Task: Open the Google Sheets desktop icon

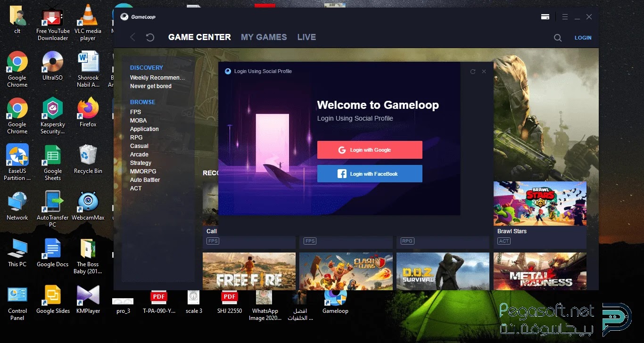Action: click(x=53, y=163)
